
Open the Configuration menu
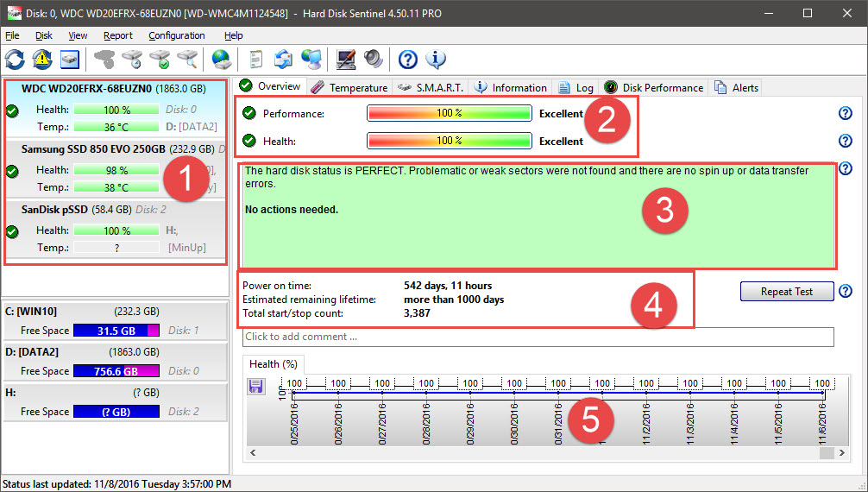(x=177, y=35)
